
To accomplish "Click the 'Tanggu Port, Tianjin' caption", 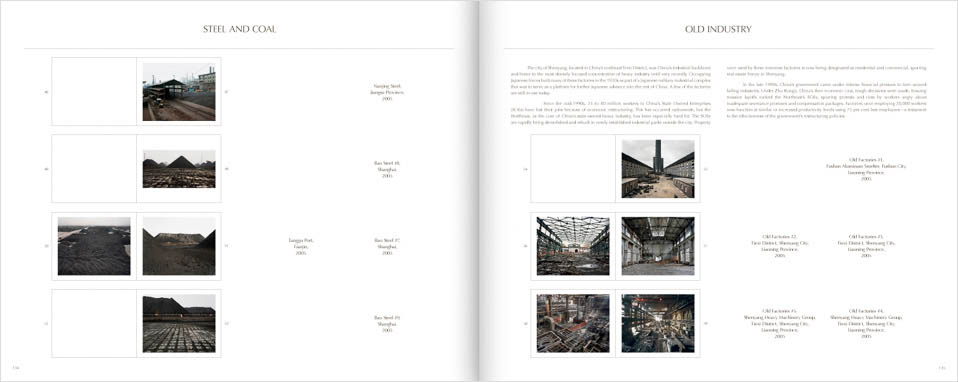I will (x=301, y=246).
